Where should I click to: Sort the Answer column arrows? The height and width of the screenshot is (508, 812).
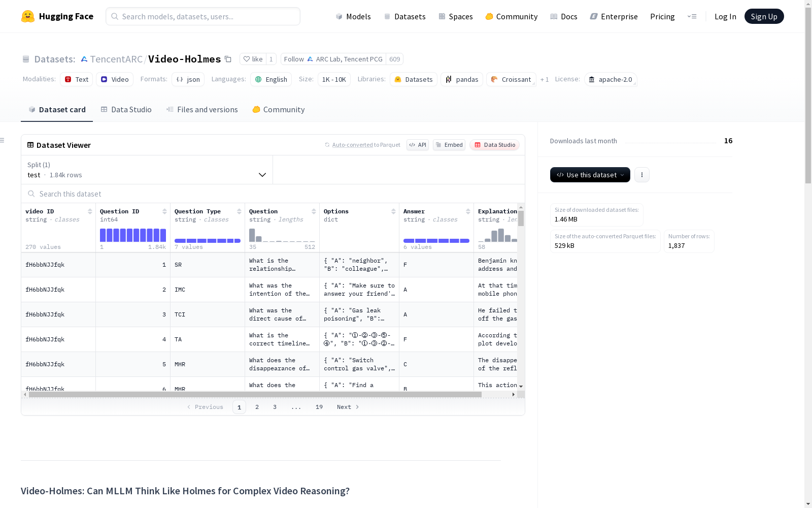point(468,211)
